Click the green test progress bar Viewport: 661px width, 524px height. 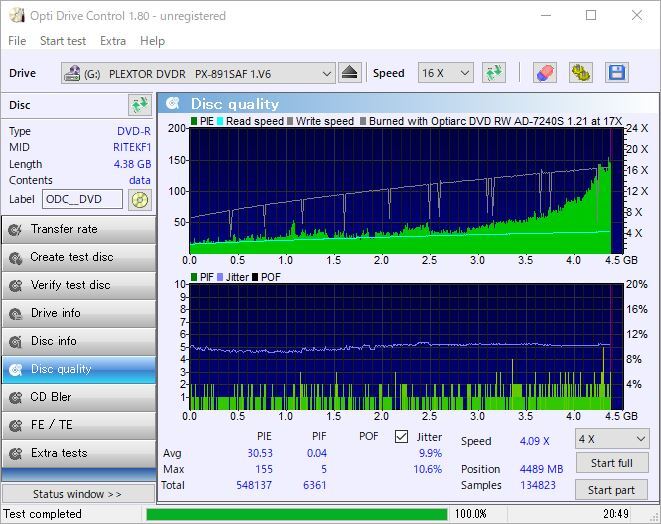(x=297, y=514)
